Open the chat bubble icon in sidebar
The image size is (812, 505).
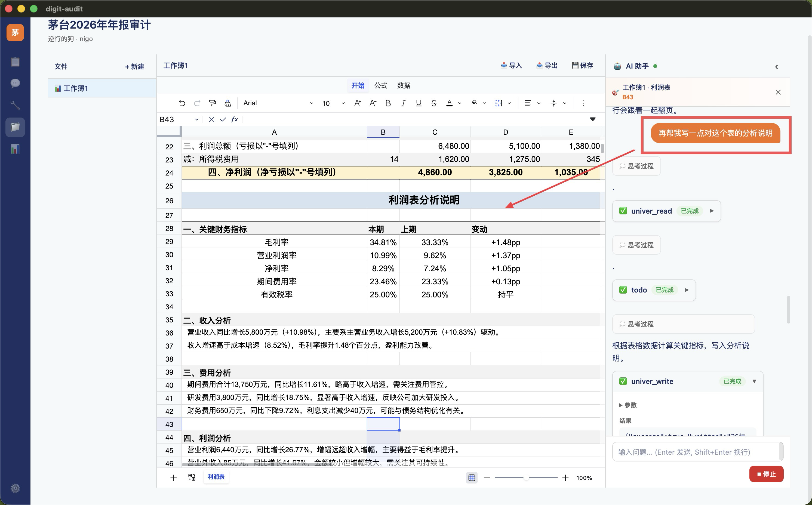(15, 83)
